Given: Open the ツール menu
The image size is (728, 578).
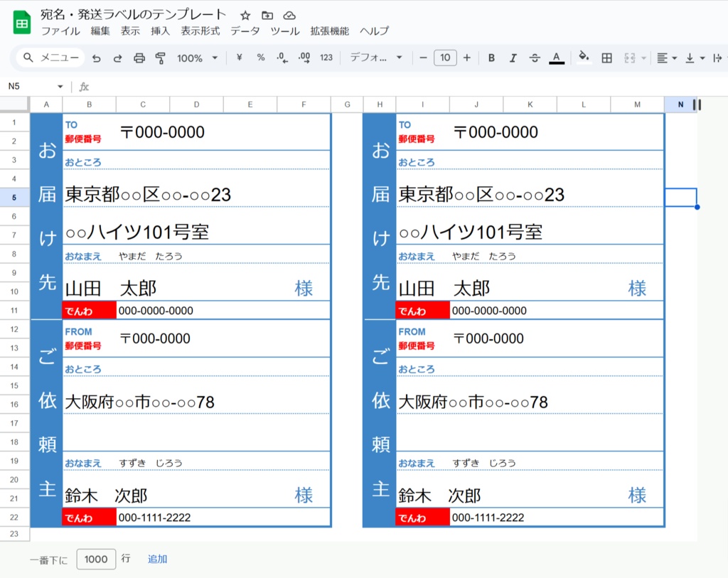Looking at the screenshot, I should 285,31.
